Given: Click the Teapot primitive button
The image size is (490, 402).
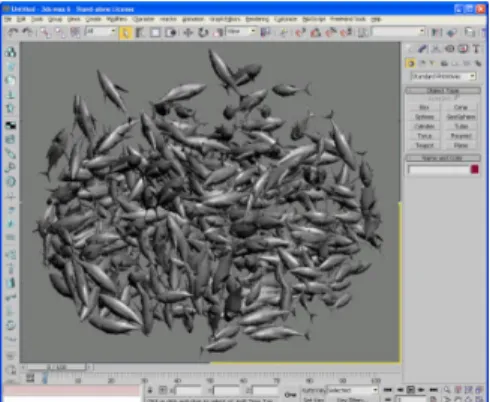Looking at the screenshot, I should (424, 146).
